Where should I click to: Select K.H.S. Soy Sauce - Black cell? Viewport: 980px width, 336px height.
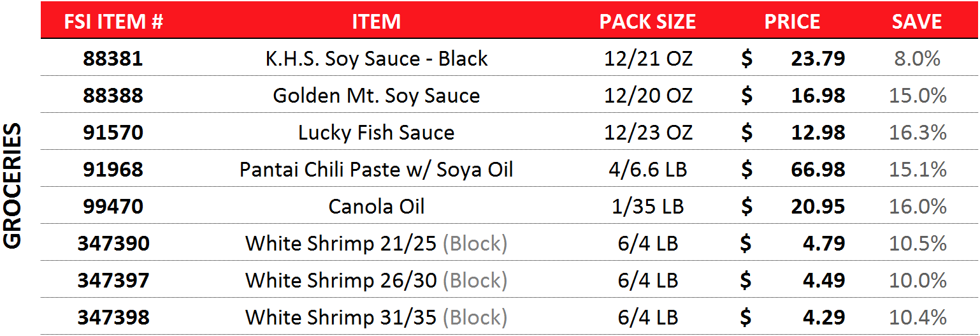coord(376,59)
